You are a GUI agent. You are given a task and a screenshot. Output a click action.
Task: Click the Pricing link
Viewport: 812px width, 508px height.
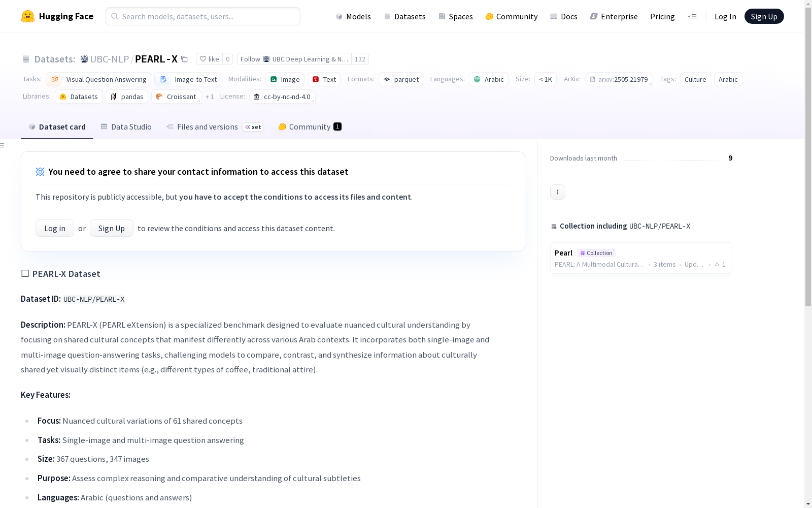(x=662, y=16)
